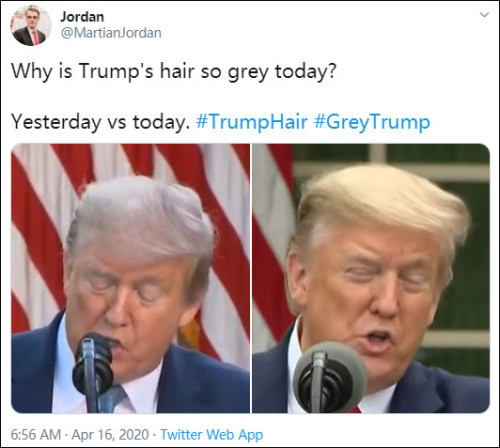Open the #GreyTrump hashtag
Screen dimensions: 500x448
tap(372, 122)
